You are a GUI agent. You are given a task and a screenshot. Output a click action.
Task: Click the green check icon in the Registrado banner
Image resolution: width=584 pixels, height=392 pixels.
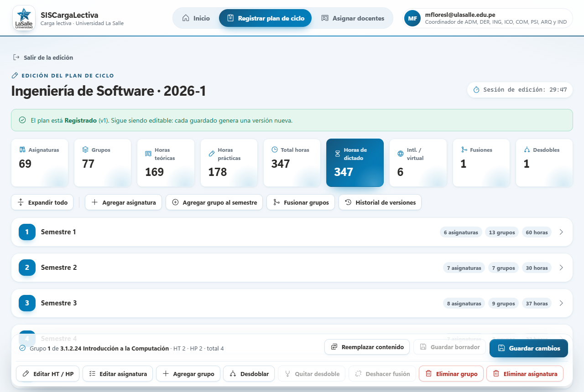click(x=22, y=120)
